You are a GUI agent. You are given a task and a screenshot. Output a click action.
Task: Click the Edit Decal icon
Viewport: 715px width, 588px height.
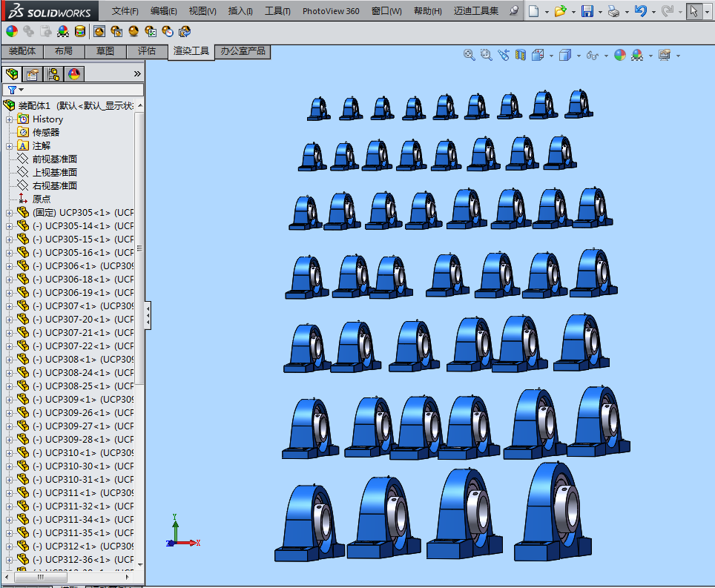point(80,31)
